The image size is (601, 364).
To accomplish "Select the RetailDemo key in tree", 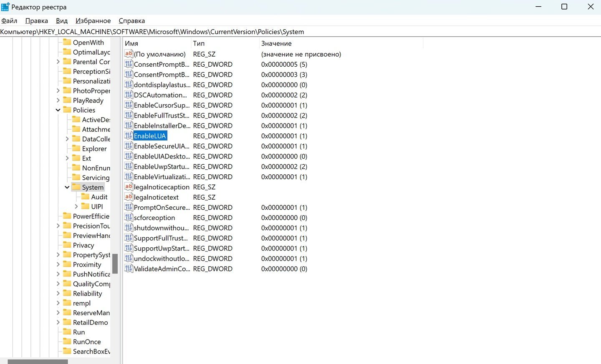I will 90,322.
